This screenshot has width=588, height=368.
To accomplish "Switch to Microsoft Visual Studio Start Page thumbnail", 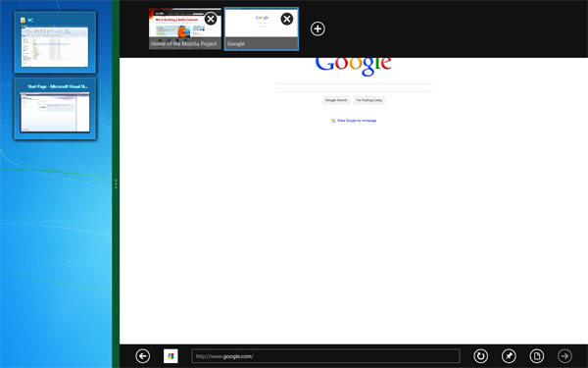I will point(55,109).
